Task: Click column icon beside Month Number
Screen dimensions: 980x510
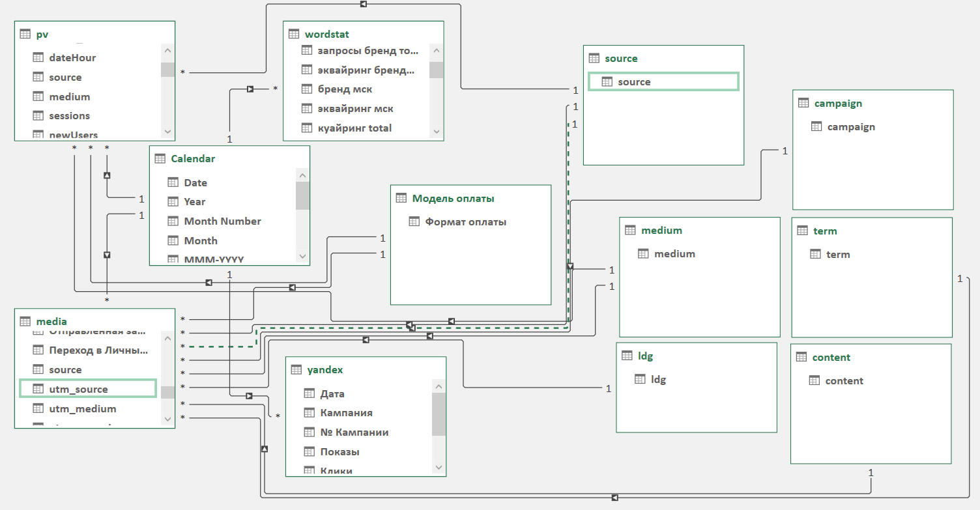Action: 173,221
